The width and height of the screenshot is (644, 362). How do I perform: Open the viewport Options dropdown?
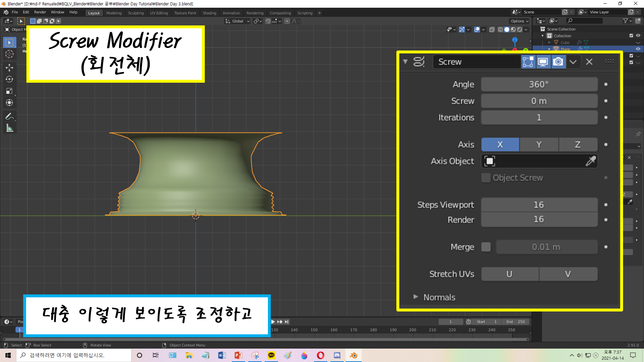(519, 21)
